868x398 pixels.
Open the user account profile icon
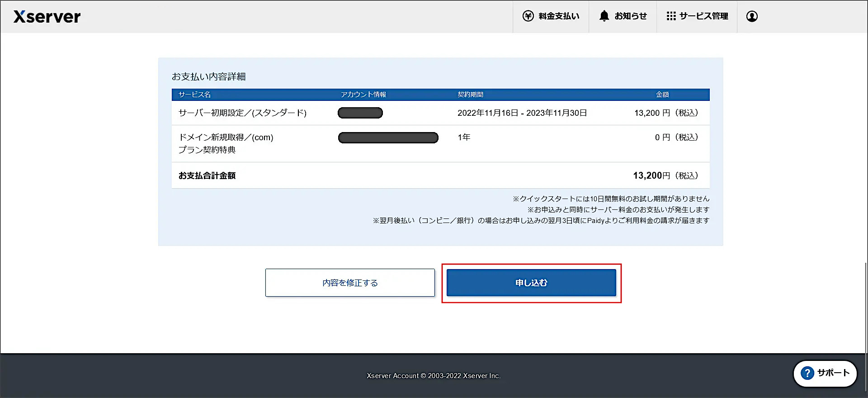tap(752, 16)
